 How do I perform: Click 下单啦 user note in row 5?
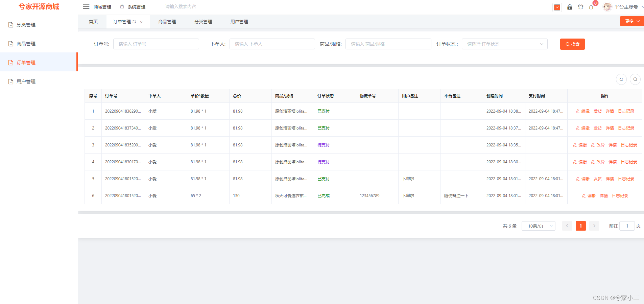408,179
